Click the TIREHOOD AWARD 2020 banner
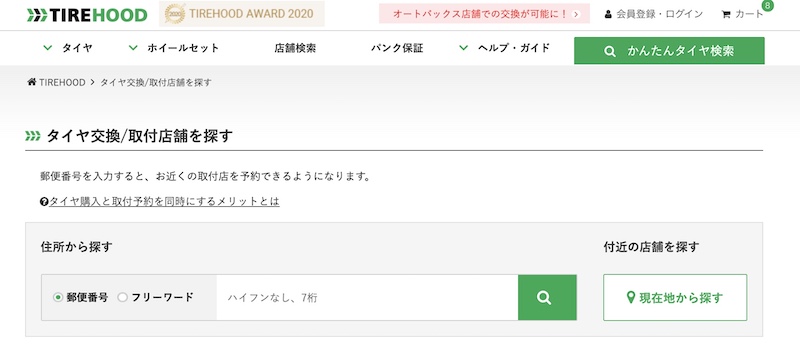Image resolution: width=800 pixels, height=362 pixels. [241, 14]
